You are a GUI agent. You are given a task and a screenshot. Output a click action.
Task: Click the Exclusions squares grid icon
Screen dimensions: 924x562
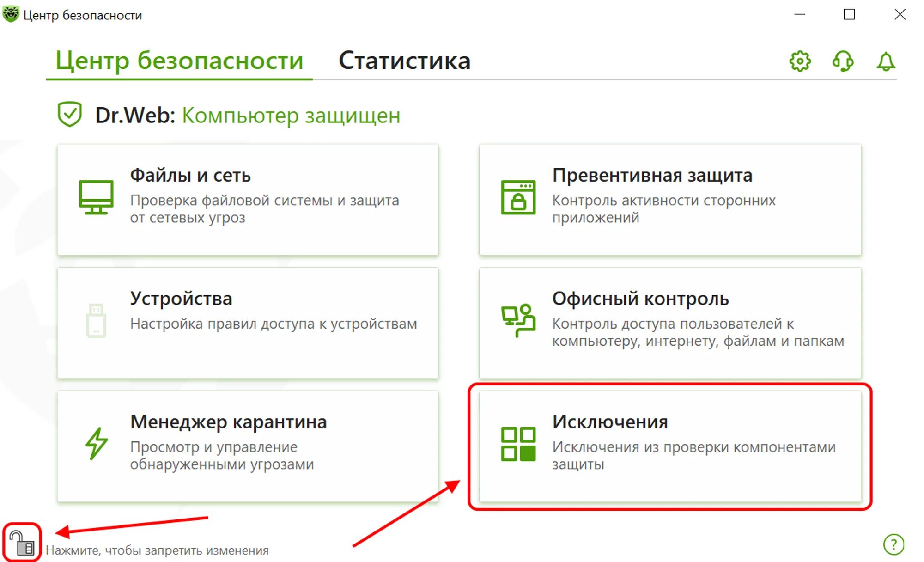pos(518,444)
